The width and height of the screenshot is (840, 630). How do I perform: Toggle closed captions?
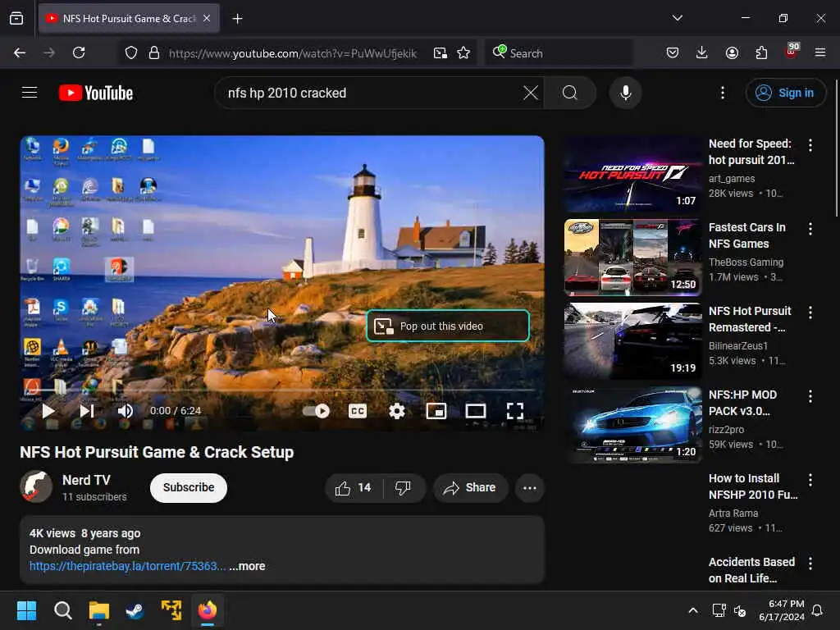pos(358,411)
